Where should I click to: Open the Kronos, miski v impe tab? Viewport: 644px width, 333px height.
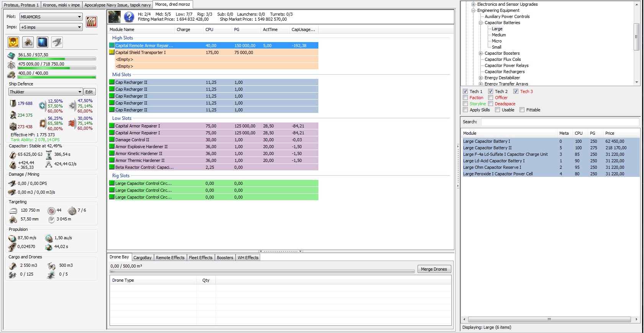(61, 5)
